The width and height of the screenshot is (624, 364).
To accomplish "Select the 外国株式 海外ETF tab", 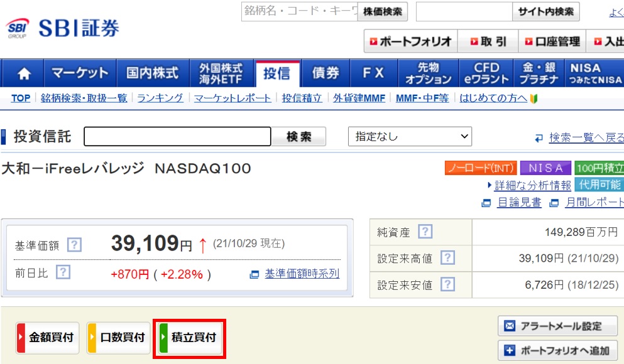I will click(221, 73).
